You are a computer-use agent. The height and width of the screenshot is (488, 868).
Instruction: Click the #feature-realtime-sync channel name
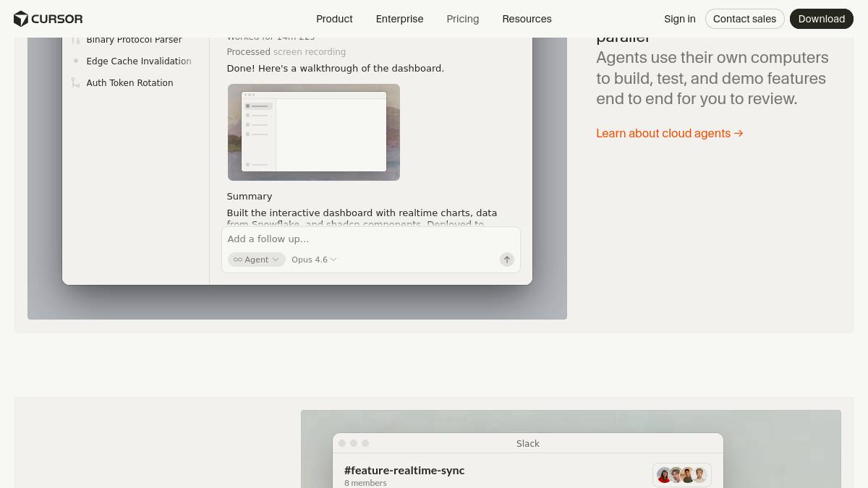(404, 471)
